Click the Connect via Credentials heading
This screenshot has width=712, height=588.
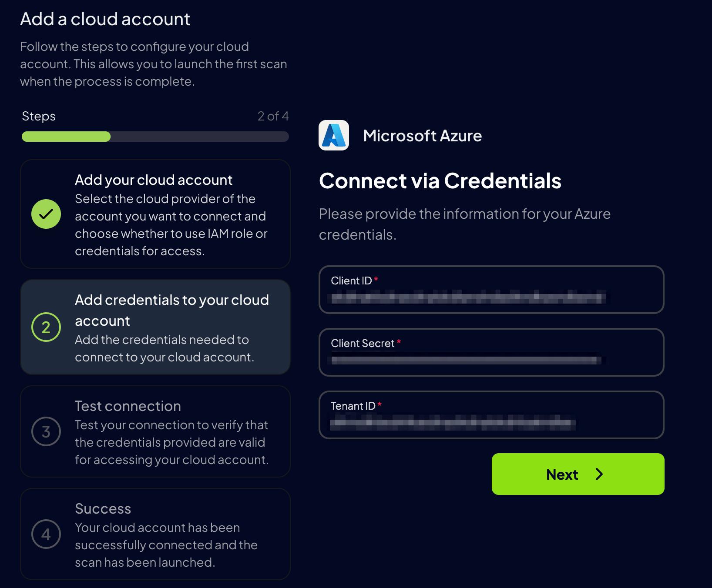440,181
